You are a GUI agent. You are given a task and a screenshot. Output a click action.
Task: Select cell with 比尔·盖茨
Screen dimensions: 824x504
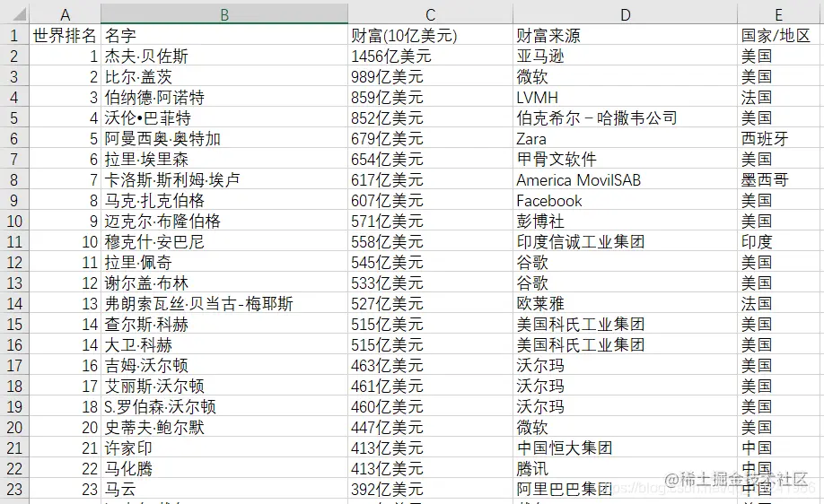(224, 76)
